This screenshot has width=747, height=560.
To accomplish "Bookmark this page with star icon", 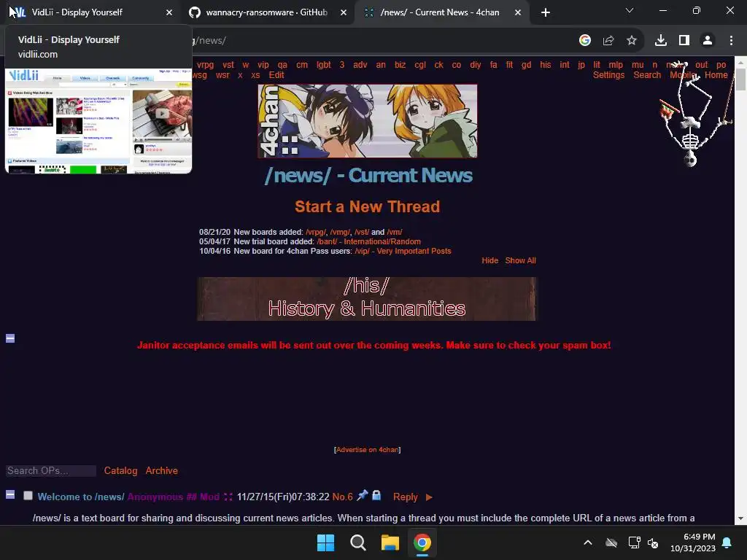I will pos(631,41).
